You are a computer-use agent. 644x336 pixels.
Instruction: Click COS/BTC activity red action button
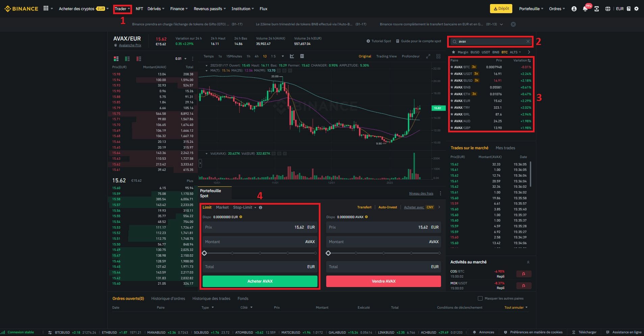pyautogui.click(x=524, y=274)
